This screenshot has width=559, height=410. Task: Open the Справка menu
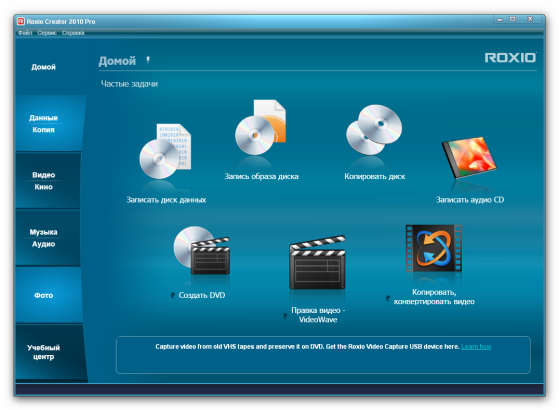coord(73,33)
